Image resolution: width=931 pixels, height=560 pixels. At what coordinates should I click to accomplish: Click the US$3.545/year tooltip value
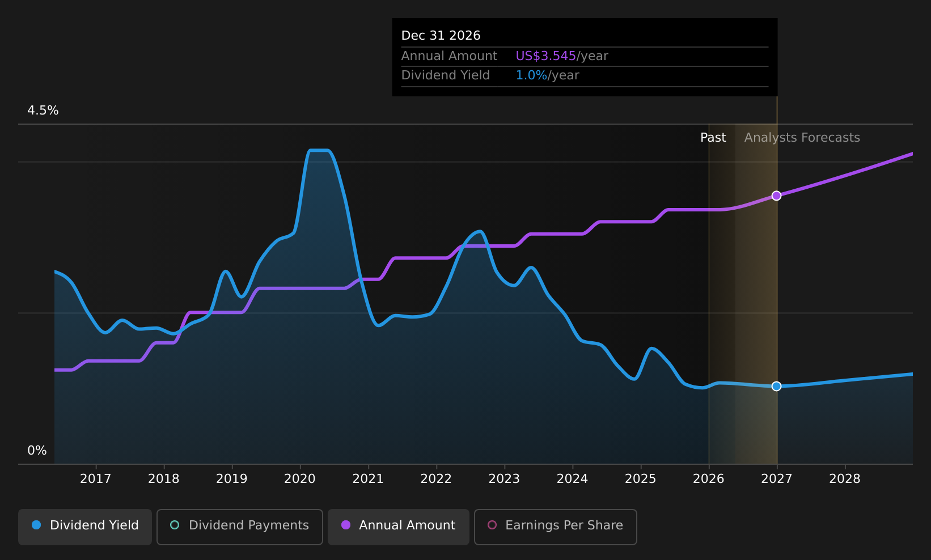[561, 56]
